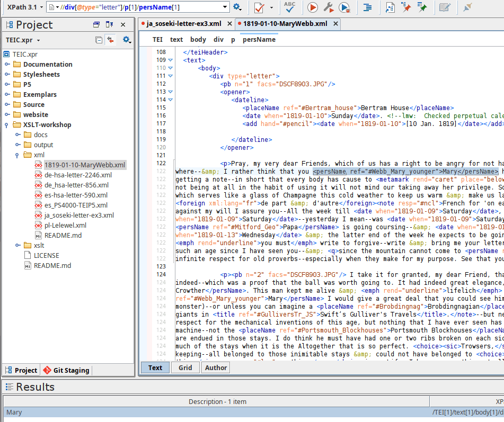Image resolution: width=504 pixels, height=422 pixels.
Task: Select the website folder
Action: point(36,115)
